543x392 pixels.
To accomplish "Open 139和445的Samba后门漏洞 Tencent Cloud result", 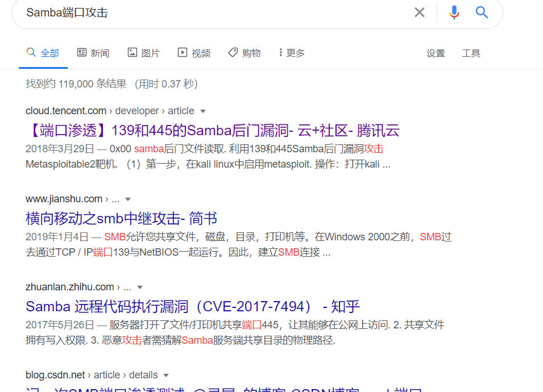I will point(213,131).
